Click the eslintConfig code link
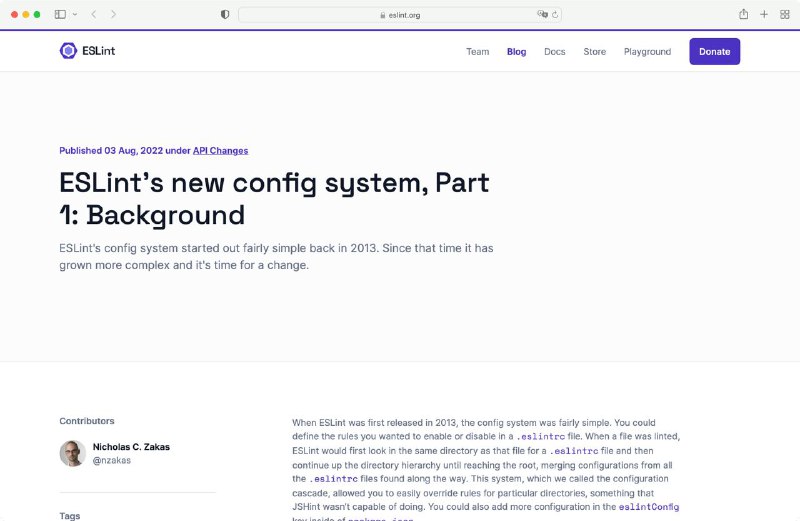 point(648,507)
